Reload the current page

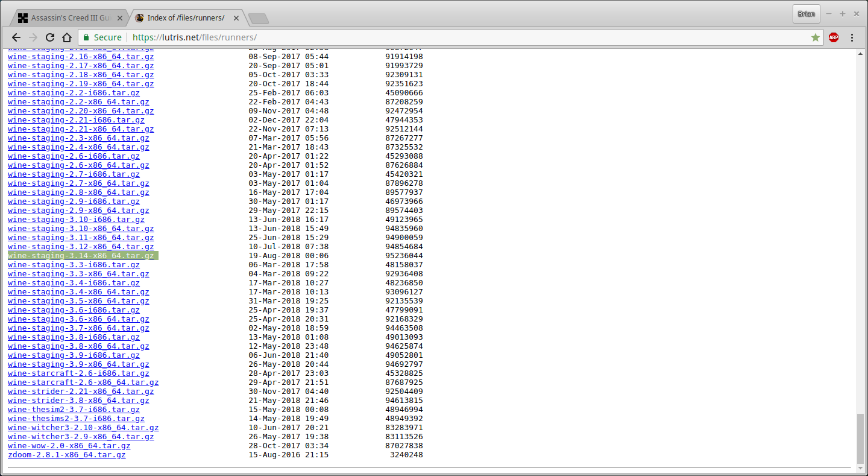tap(50, 37)
